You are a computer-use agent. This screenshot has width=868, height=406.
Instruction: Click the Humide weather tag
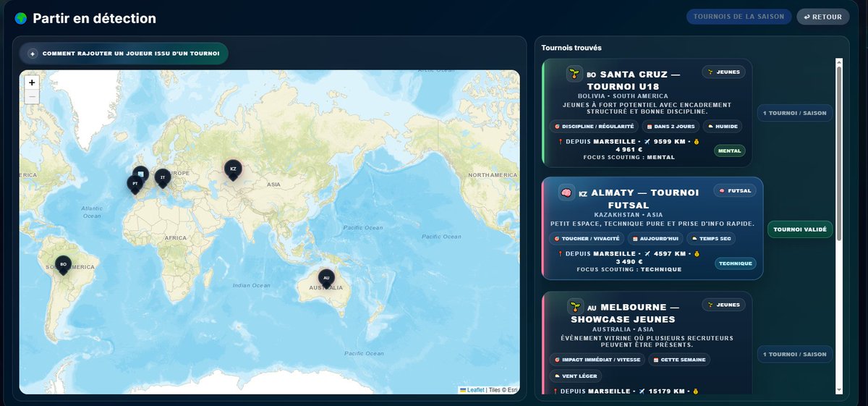point(722,126)
